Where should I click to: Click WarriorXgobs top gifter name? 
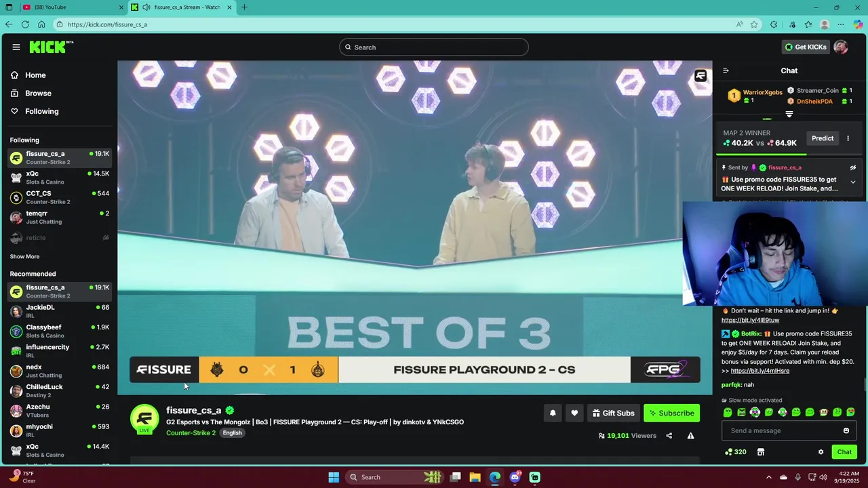[762, 92]
